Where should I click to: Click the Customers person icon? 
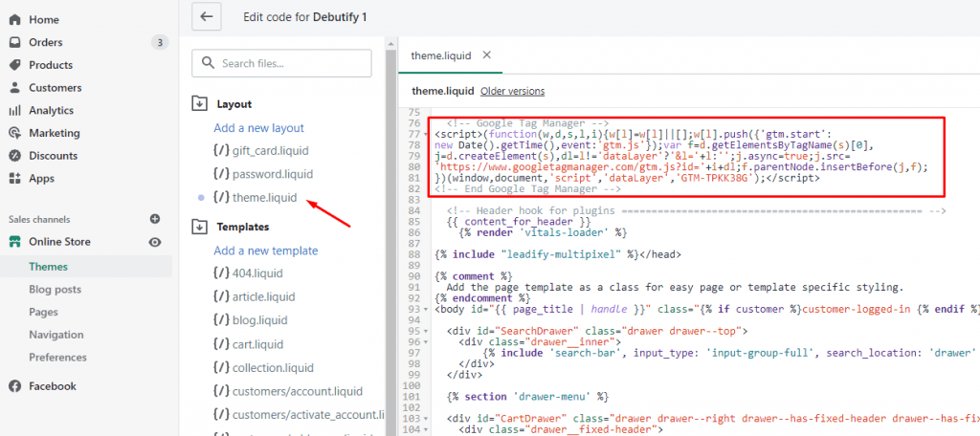[x=15, y=87]
